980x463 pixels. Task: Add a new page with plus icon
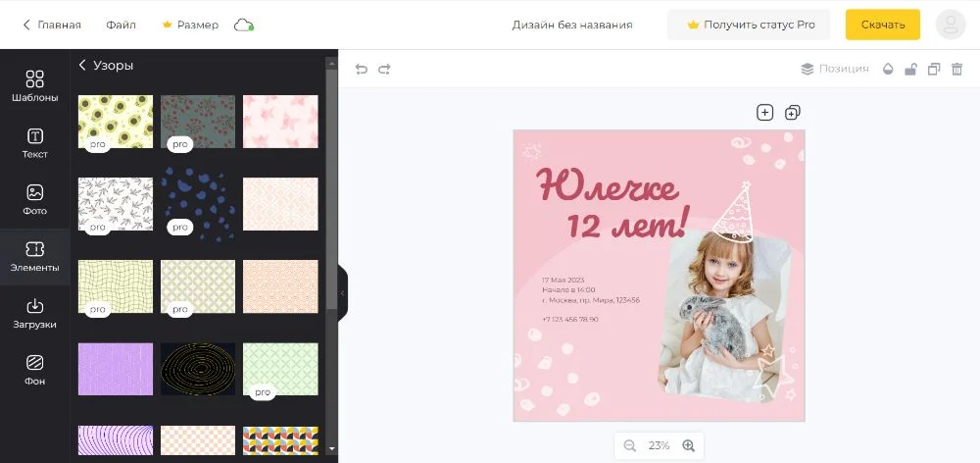pyautogui.click(x=765, y=113)
